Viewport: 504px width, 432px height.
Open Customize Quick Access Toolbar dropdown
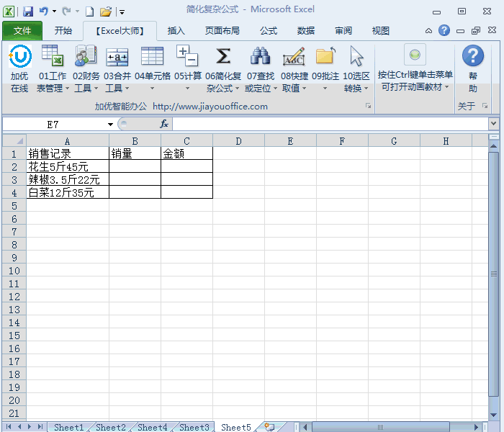pyautogui.click(x=122, y=12)
